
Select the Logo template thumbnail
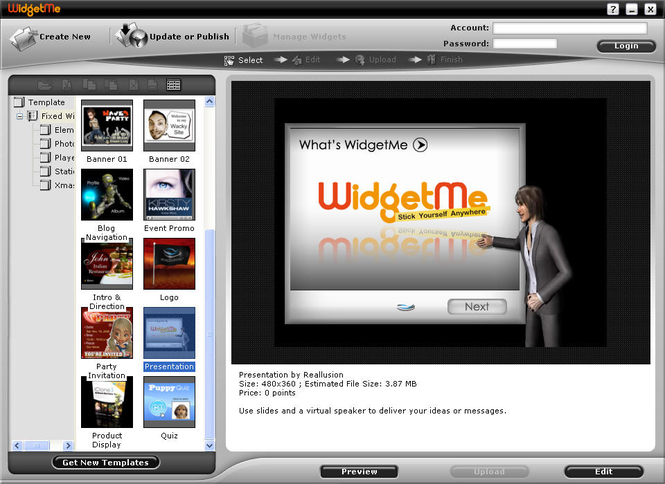pos(169,264)
